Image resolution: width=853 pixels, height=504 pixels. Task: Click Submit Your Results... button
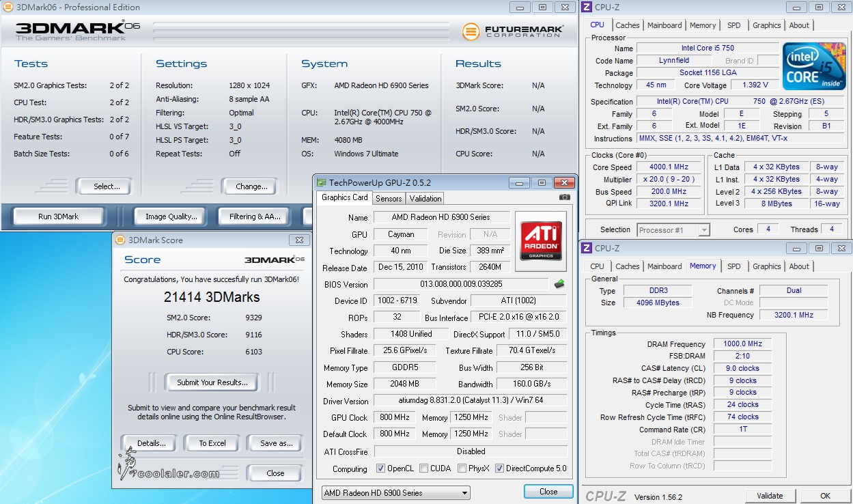coord(212,382)
